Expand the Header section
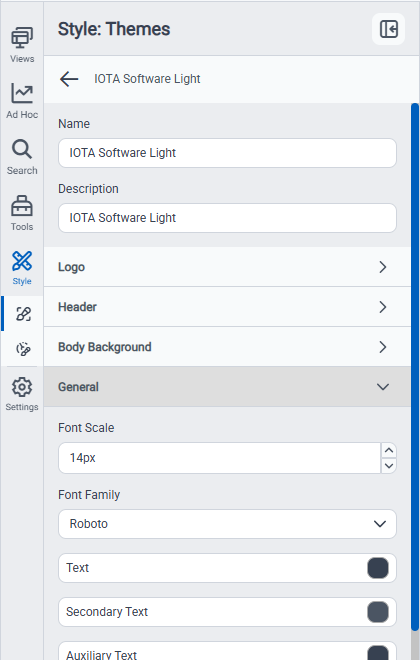This screenshot has height=660, width=420. click(227, 307)
